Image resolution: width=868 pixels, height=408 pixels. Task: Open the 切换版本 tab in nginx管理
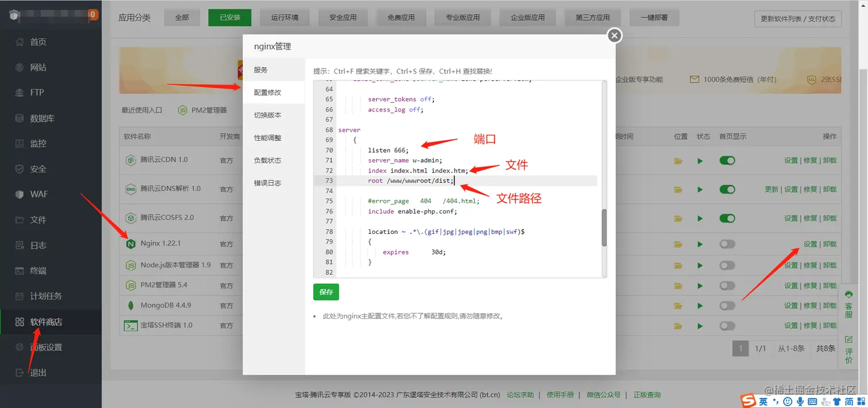click(x=274, y=115)
